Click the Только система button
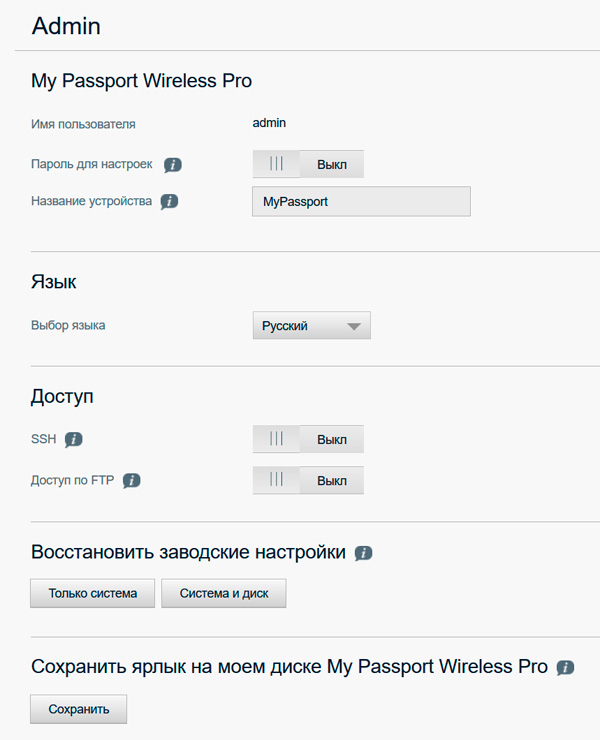The image size is (600, 740). (x=93, y=593)
